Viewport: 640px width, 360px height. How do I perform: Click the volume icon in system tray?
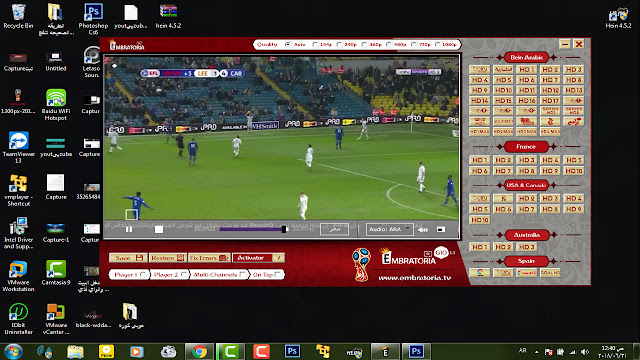(585, 351)
